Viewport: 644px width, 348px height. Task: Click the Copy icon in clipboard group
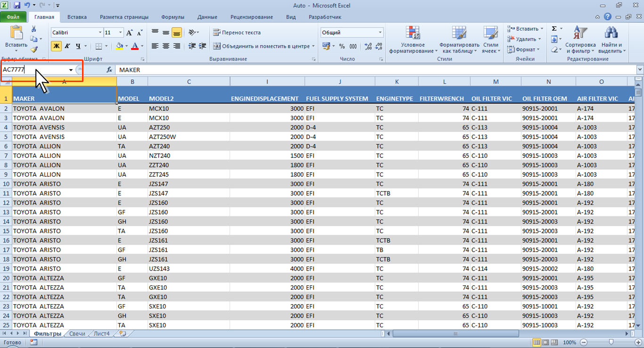pyautogui.click(x=33, y=39)
